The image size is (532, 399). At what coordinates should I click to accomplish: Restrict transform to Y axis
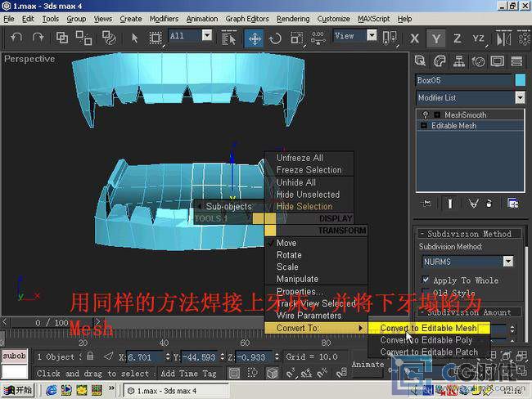pos(436,38)
